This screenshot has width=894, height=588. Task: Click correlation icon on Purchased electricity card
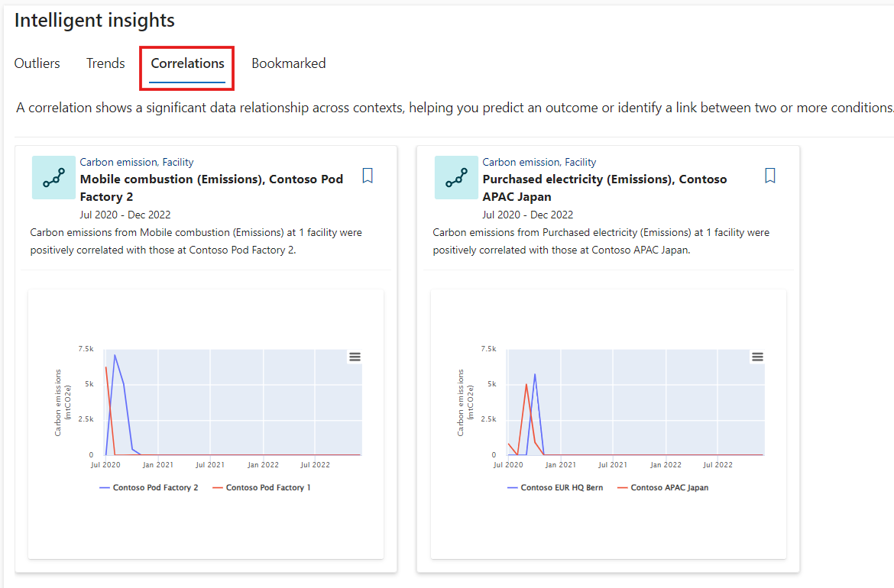(456, 178)
